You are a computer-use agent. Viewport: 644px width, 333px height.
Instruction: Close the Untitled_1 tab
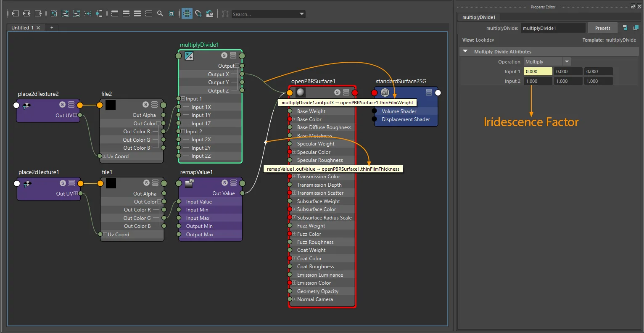[x=38, y=28]
